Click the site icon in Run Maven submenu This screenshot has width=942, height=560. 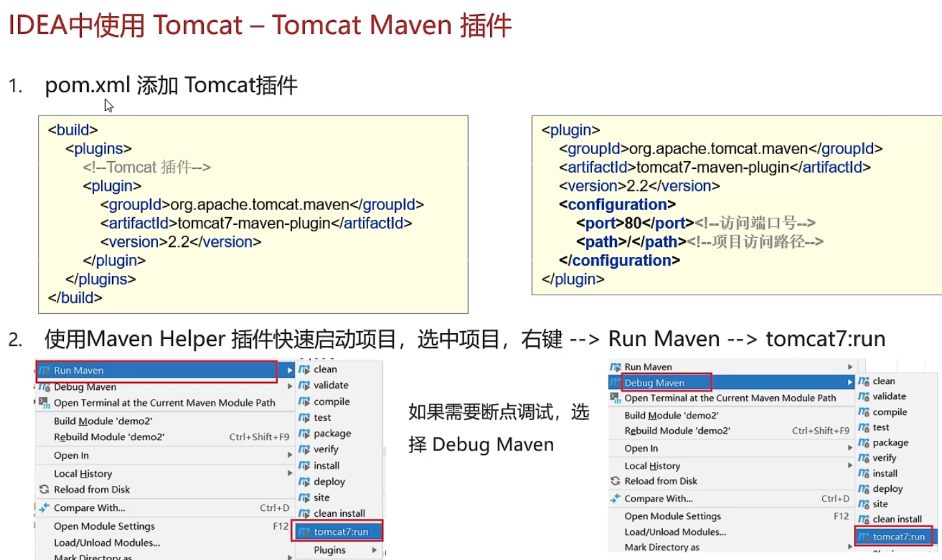304,497
